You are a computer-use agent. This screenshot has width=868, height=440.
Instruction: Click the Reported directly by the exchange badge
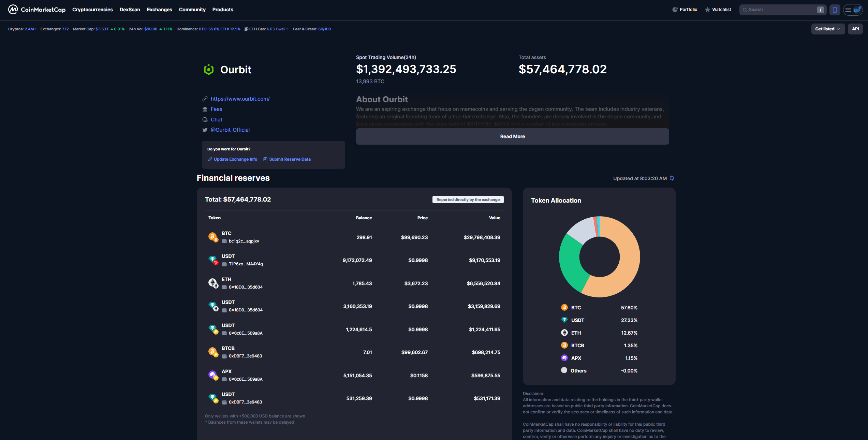[x=468, y=200]
